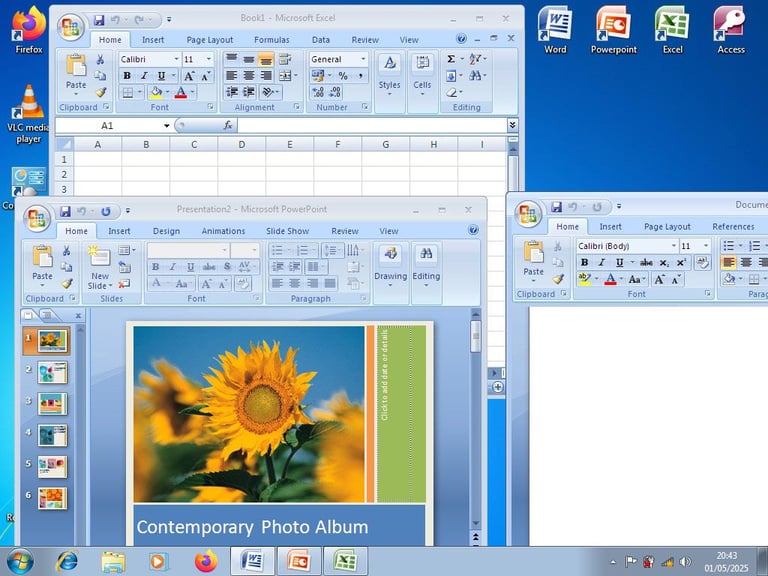
Task: Click Internet Explorer on taskbar
Action: (x=67, y=561)
